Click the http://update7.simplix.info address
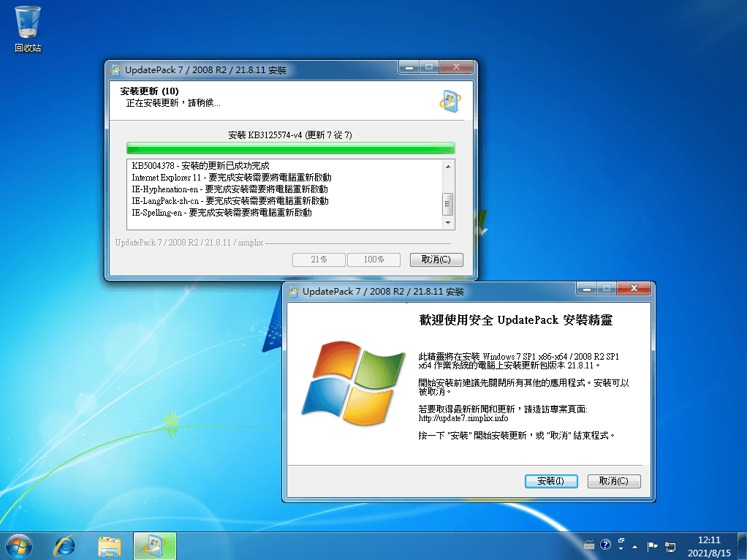 point(463,418)
